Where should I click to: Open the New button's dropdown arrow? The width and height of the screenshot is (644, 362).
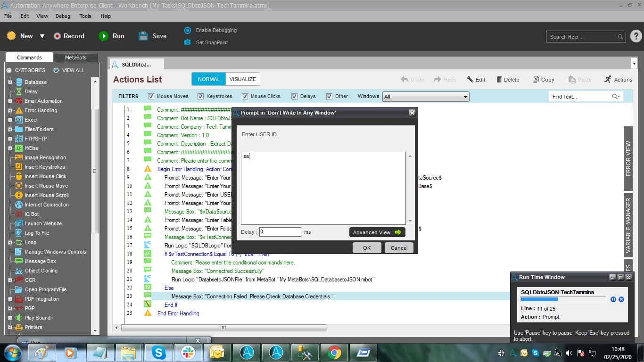[x=42, y=36]
